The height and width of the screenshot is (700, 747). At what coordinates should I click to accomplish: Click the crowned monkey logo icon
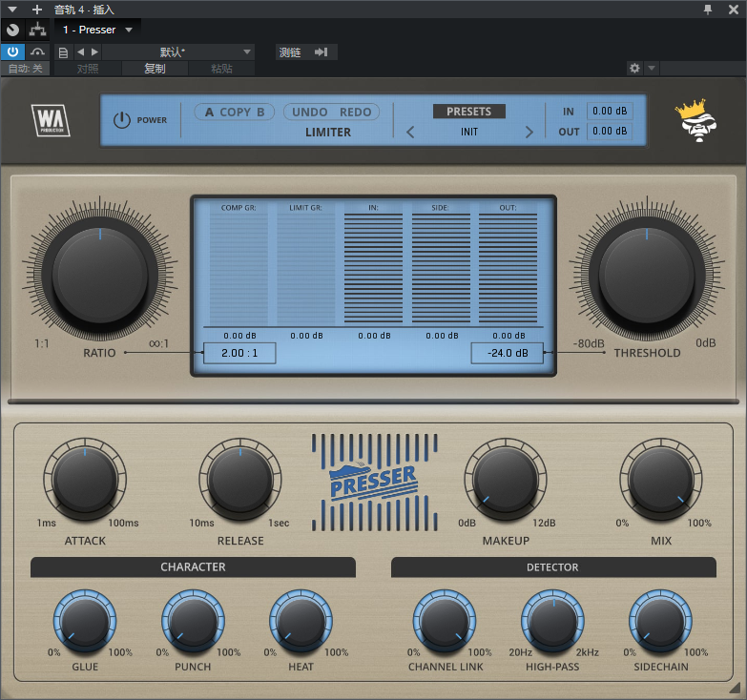click(x=696, y=120)
